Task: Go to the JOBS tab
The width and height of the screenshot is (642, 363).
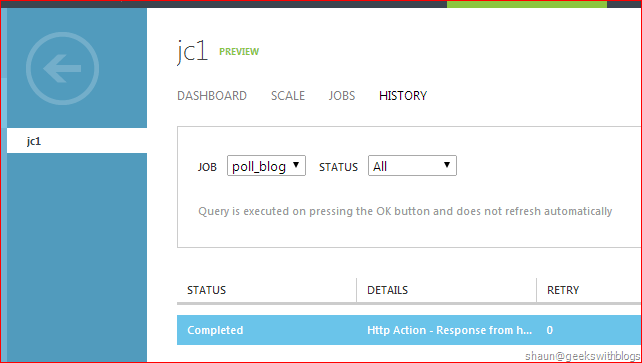Action: (342, 96)
